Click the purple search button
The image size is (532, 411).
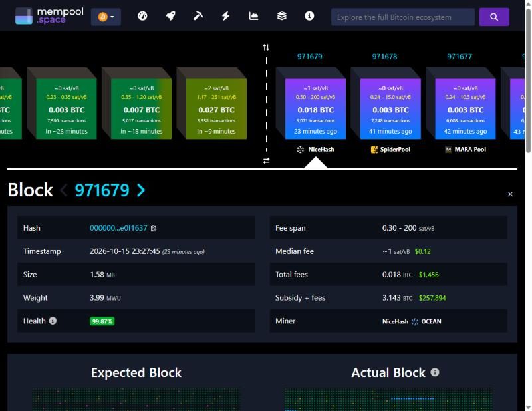tap(494, 17)
